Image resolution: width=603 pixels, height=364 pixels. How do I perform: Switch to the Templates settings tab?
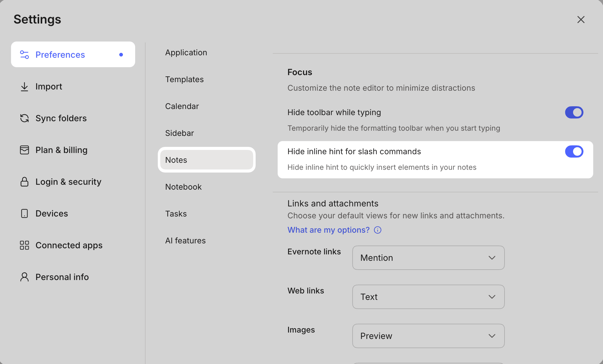[184, 79]
